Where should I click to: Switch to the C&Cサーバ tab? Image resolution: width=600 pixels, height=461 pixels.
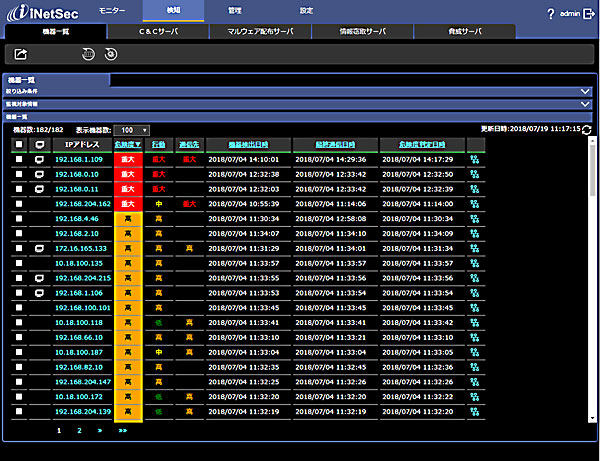[159, 32]
